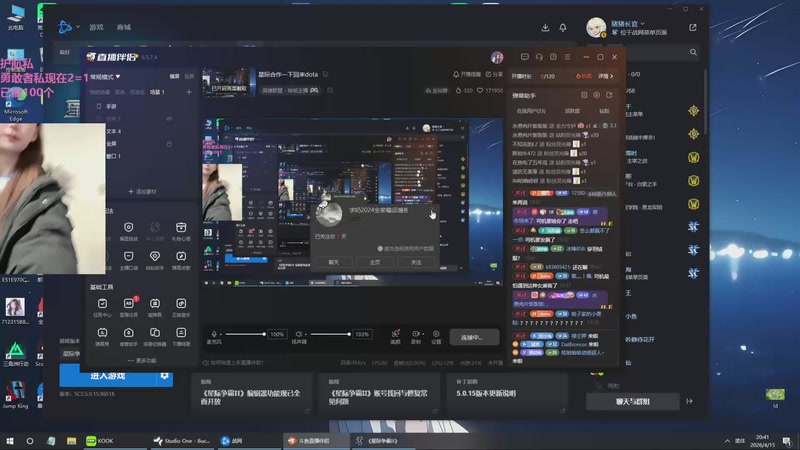Adjust the microphone volume slider
Image resolution: width=800 pixels, height=450 pixels.
click(x=245, y=334)
